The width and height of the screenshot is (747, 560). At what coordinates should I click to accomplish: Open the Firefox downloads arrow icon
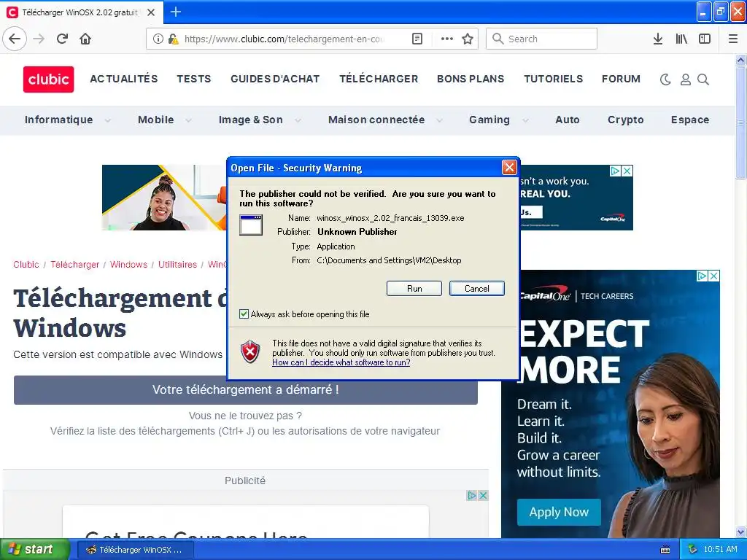point(658,39)
